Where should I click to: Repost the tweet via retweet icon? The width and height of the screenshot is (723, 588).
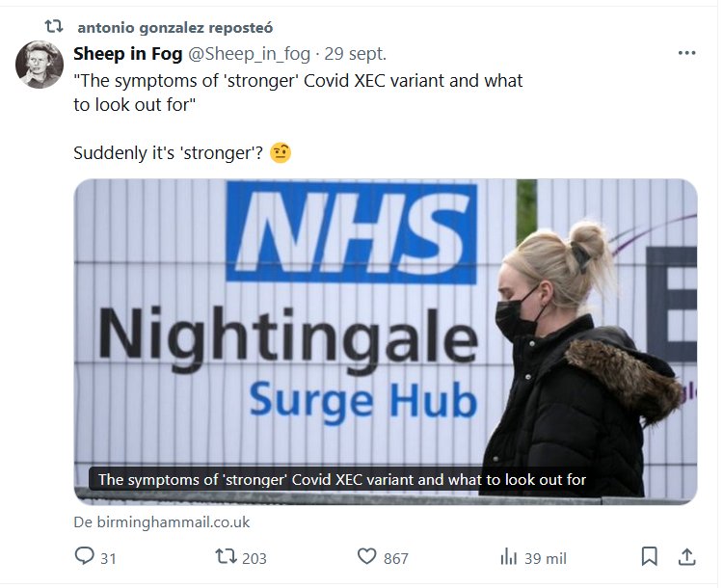tap(227, 556)
